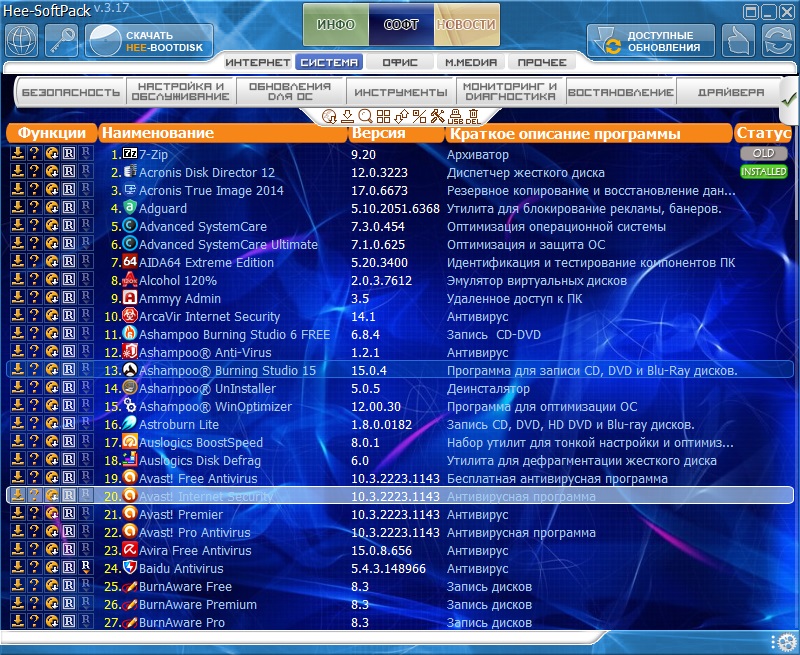This screenshot has height=655, width=800.
Task: Select AIDA64 Extreme Edition in the list
Action: 206,263
